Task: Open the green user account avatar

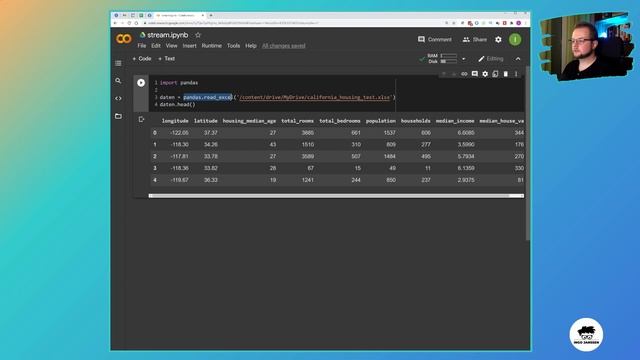Action: [515, 40]
